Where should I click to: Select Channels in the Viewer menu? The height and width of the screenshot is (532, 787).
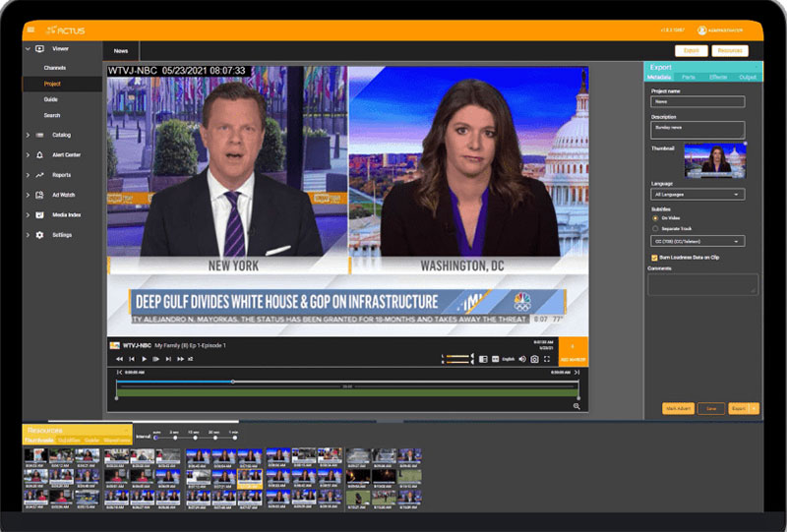click(x=55, y=68)
